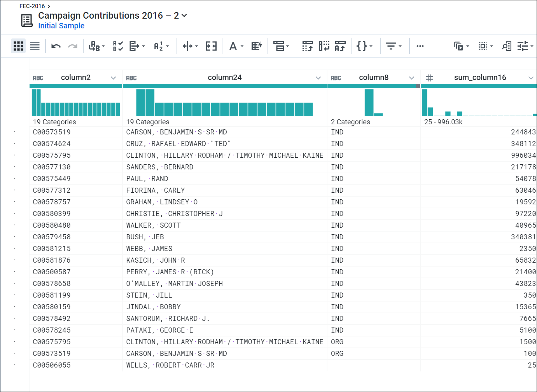Open the replace A-to-B tool menu
Image resolution: width=537 pixels, height=392 pixels.
point(96,46)
